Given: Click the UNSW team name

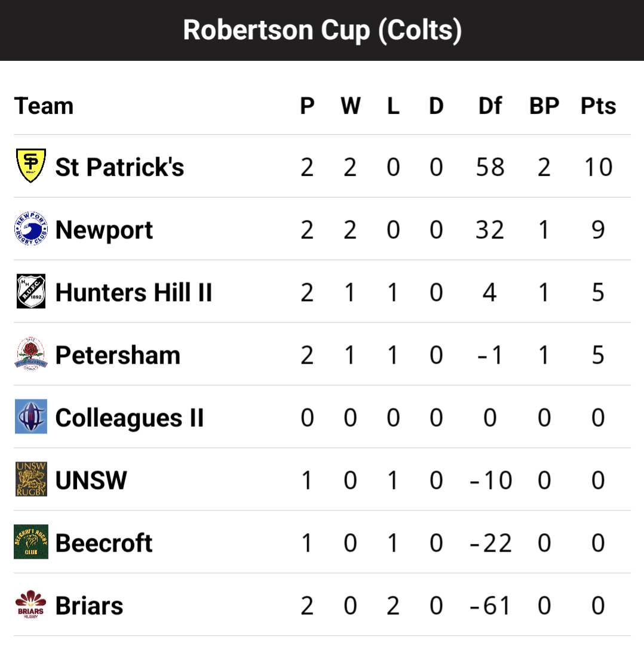Looking at the screenshot, I should 91,481.
